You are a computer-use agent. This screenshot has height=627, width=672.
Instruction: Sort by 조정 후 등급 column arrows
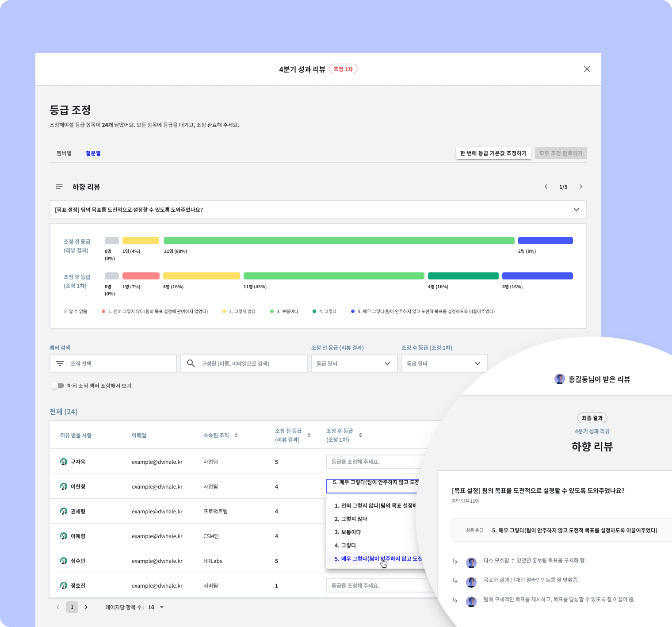tap(360, 435)
